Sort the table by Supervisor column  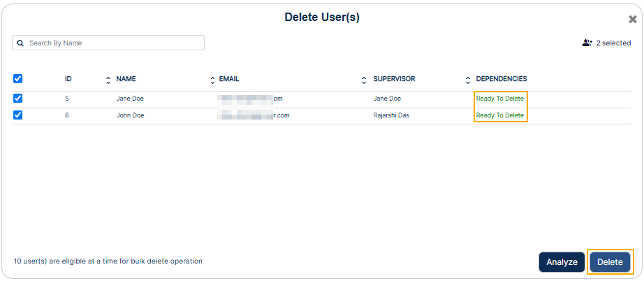click(468, 80)
